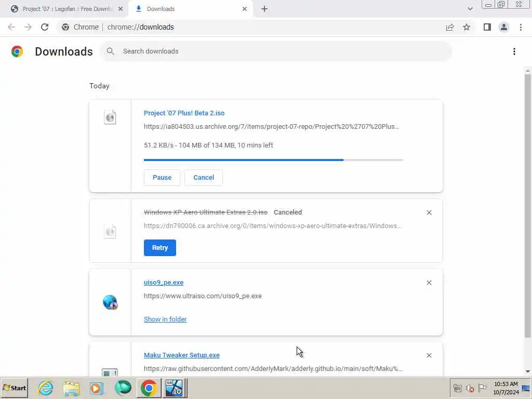Click the network tray icon

[458, 388]
